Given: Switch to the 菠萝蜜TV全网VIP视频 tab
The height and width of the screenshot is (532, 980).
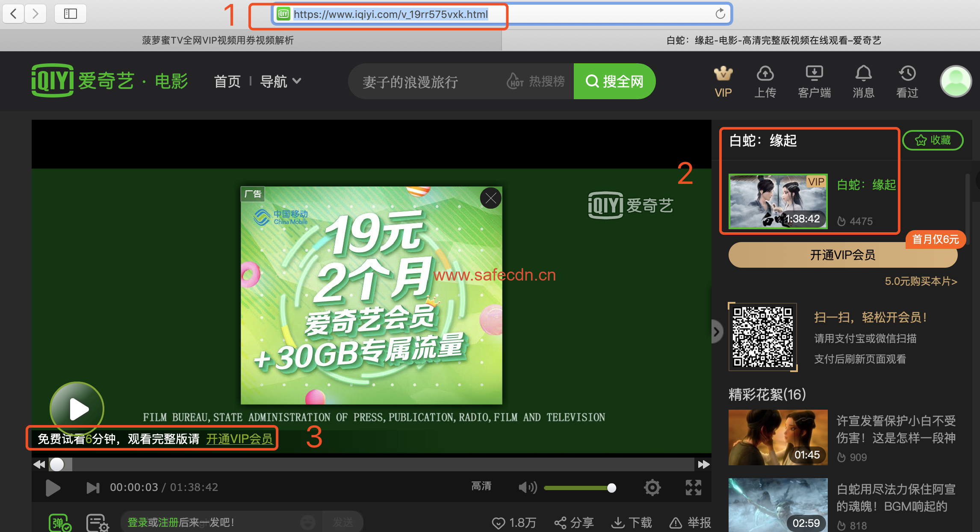Looking at the screenshot, I should tap(218, 40).
